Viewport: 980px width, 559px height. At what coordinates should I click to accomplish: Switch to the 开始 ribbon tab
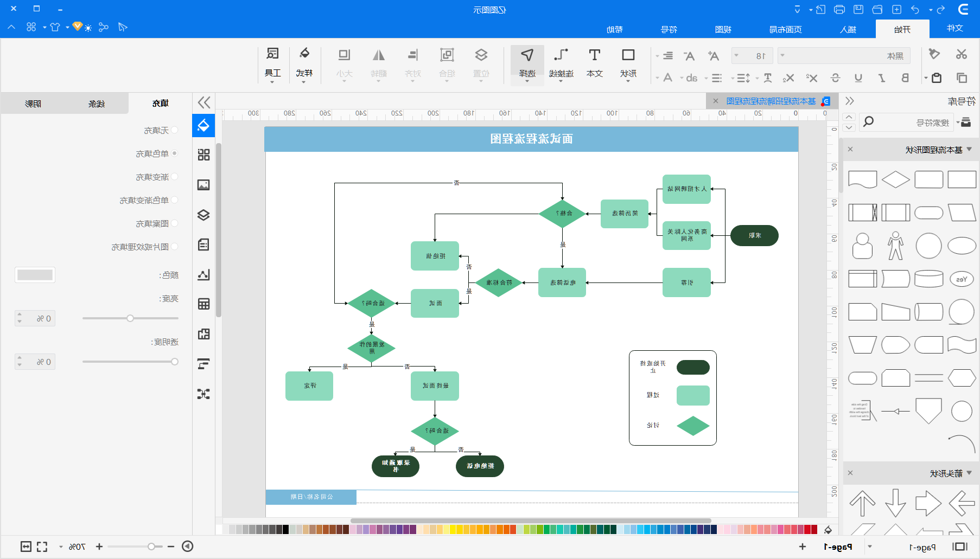(x=902, y=29)
